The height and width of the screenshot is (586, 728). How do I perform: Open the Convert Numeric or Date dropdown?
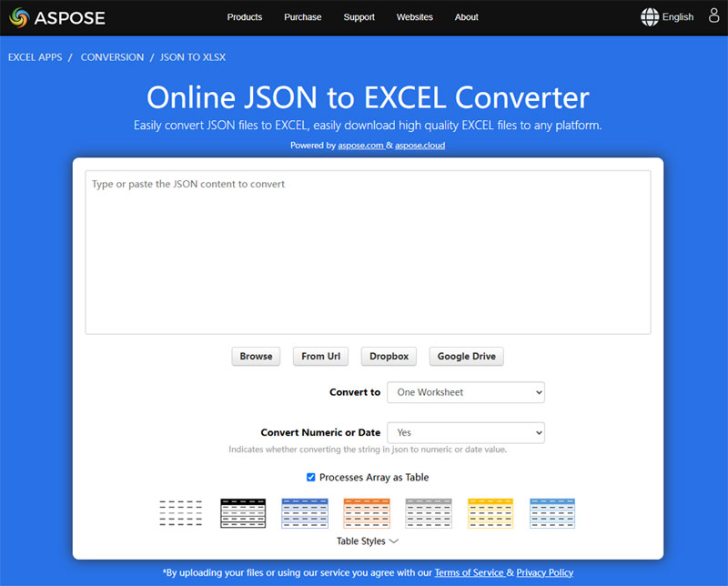[x=466, y=433]
